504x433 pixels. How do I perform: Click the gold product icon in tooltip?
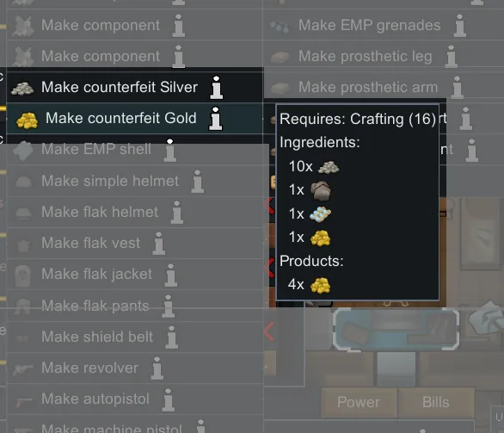pyautogui.click(x=321, y=285)
